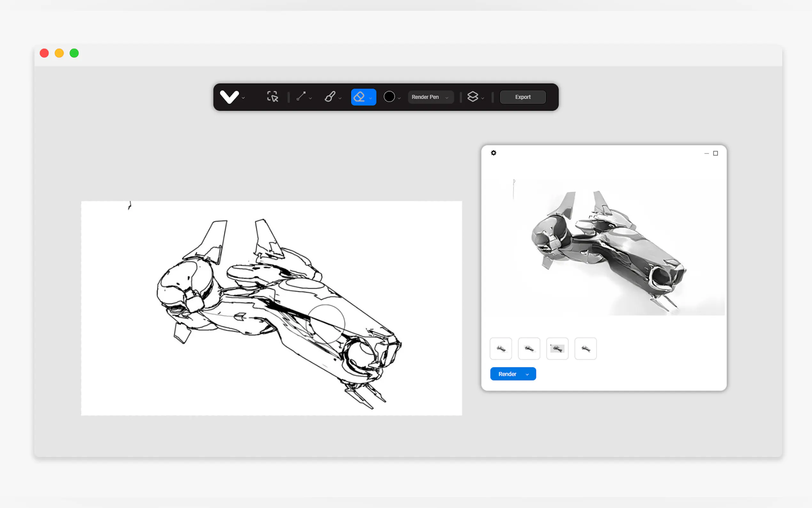Screen dimensions: 812x508
Task: Select the line drawing tool
Action: pos(301,96)
